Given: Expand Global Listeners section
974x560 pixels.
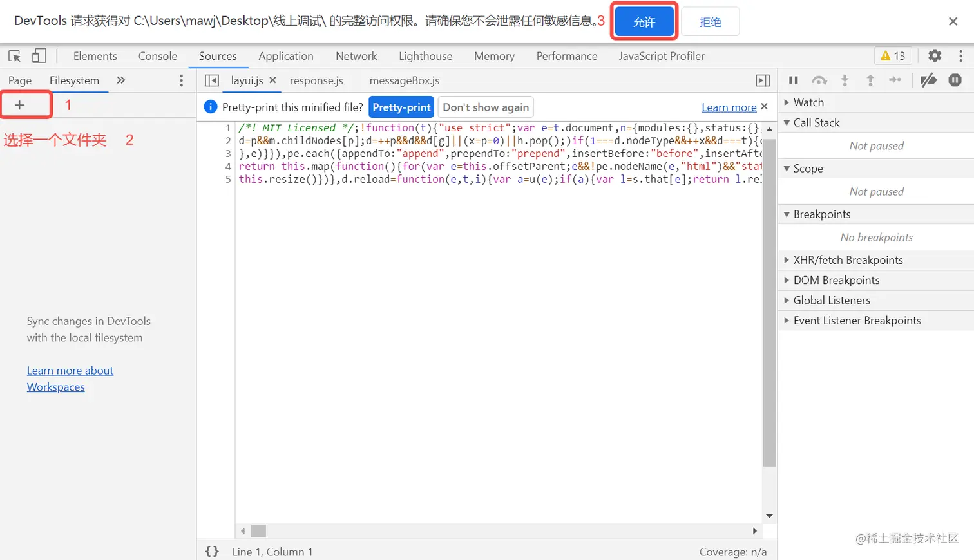Looking at the screenshot, I should point(876,300).
